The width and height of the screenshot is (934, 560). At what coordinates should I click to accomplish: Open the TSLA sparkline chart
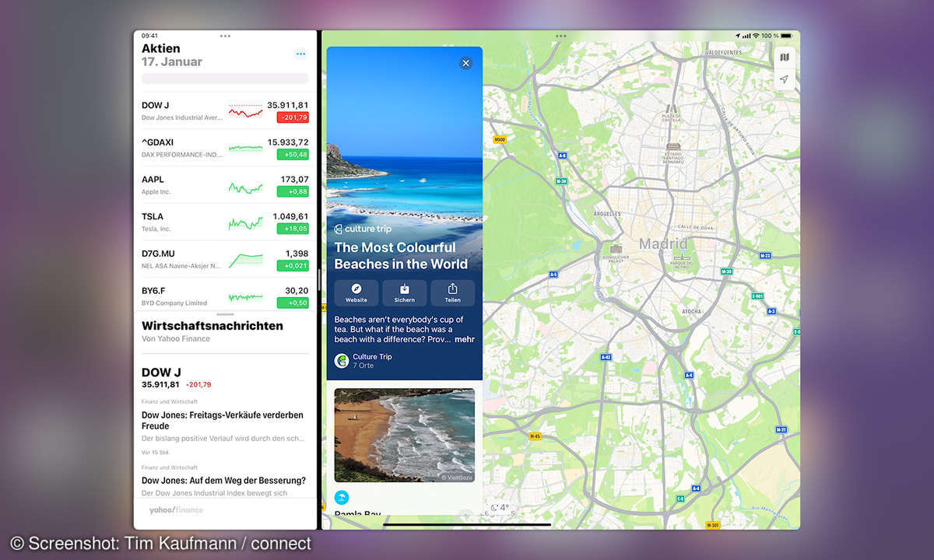click(x=245, y=223)
